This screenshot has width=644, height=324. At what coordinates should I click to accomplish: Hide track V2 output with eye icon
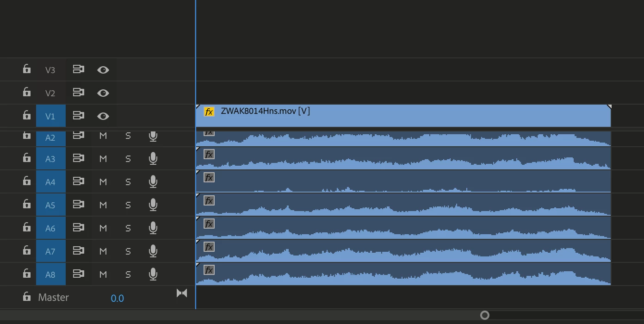[x=103, y=93]
